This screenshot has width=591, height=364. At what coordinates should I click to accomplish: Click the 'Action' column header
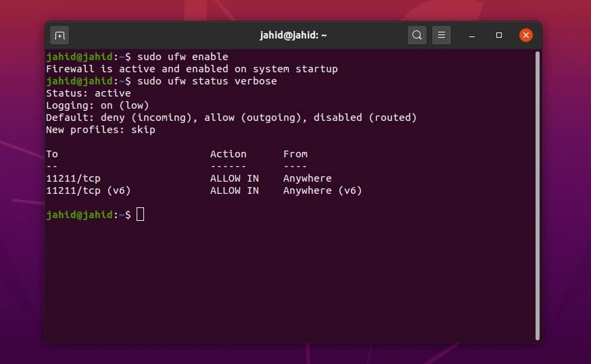tap(228, 154)
